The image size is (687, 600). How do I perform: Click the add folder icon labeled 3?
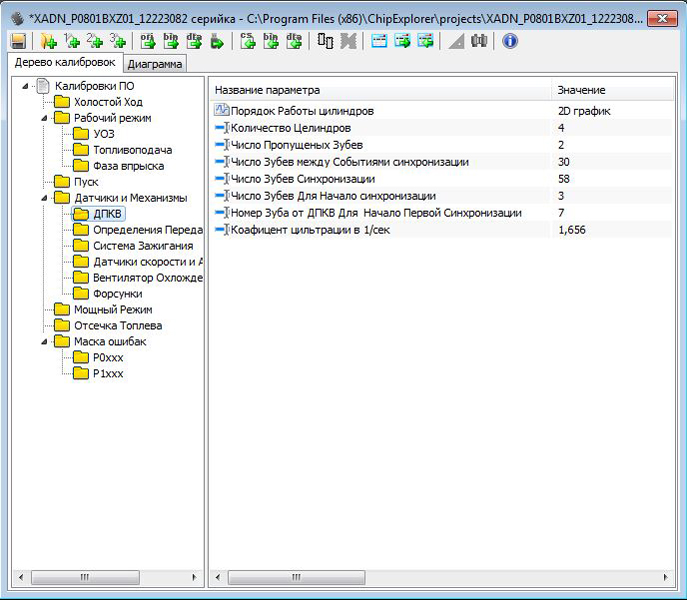tap(118, 41)
